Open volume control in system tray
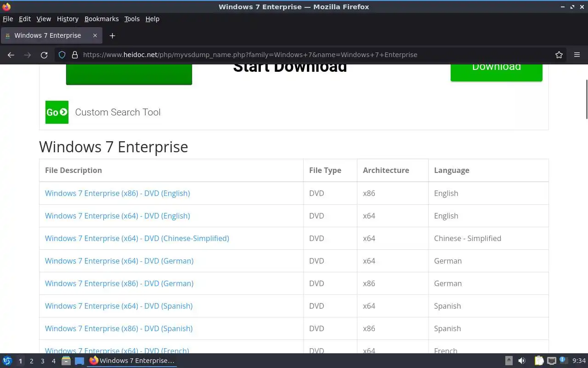Image resolution: width=588 pixels, height=368 pixels. 522,361
